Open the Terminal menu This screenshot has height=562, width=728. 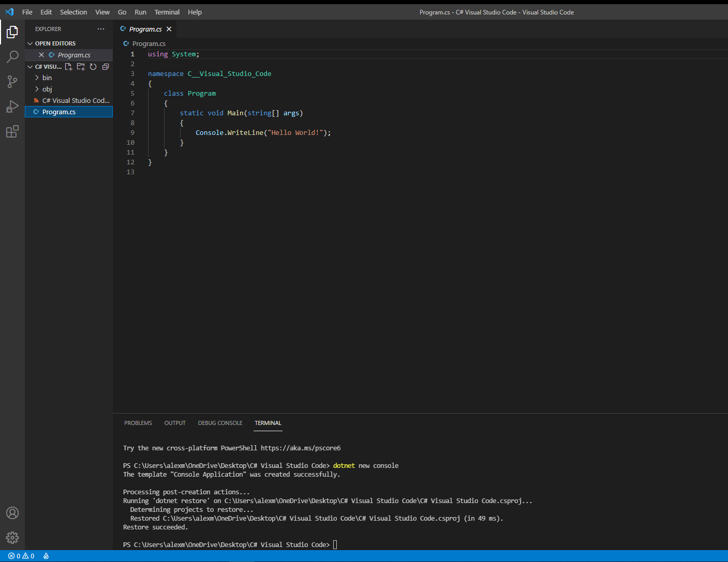[x=167, y=12]
